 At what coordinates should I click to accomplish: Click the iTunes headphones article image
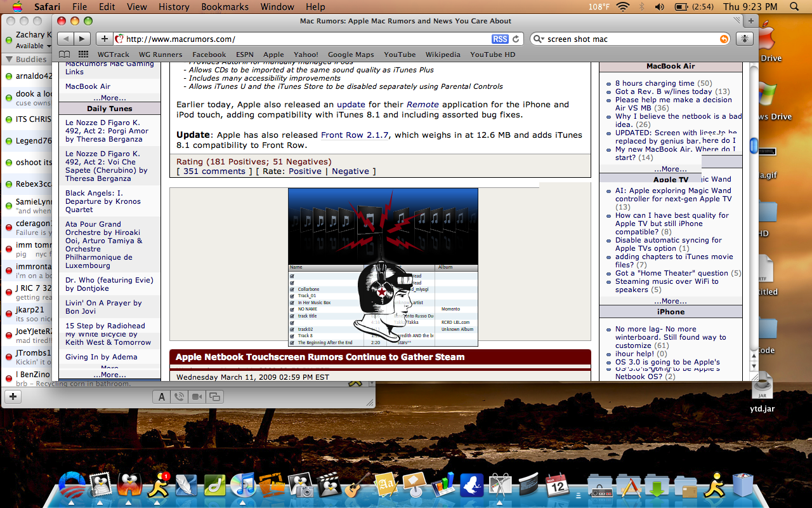(x=383, y=267)
